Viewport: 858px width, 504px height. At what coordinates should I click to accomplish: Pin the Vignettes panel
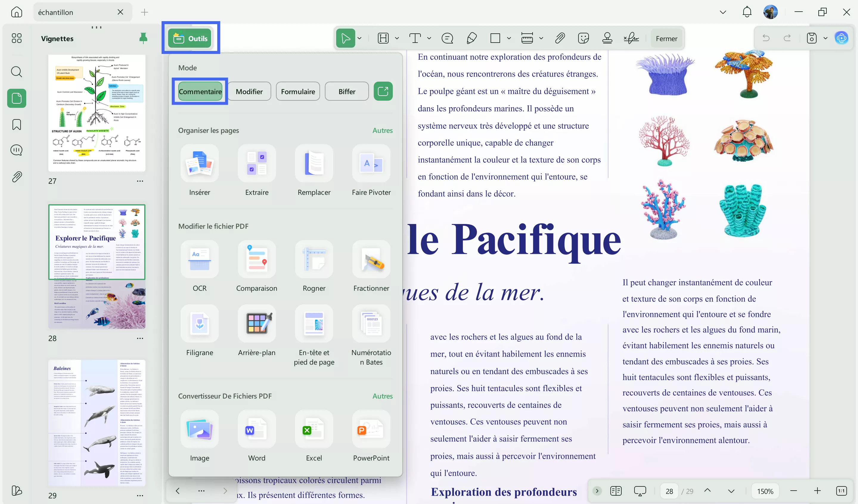(143, 38)
